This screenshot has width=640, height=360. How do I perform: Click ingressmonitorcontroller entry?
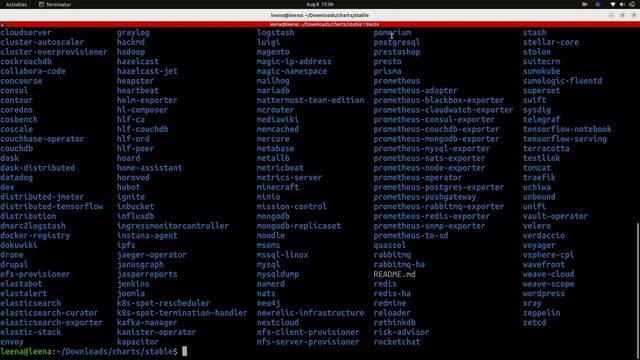point(173,226)
